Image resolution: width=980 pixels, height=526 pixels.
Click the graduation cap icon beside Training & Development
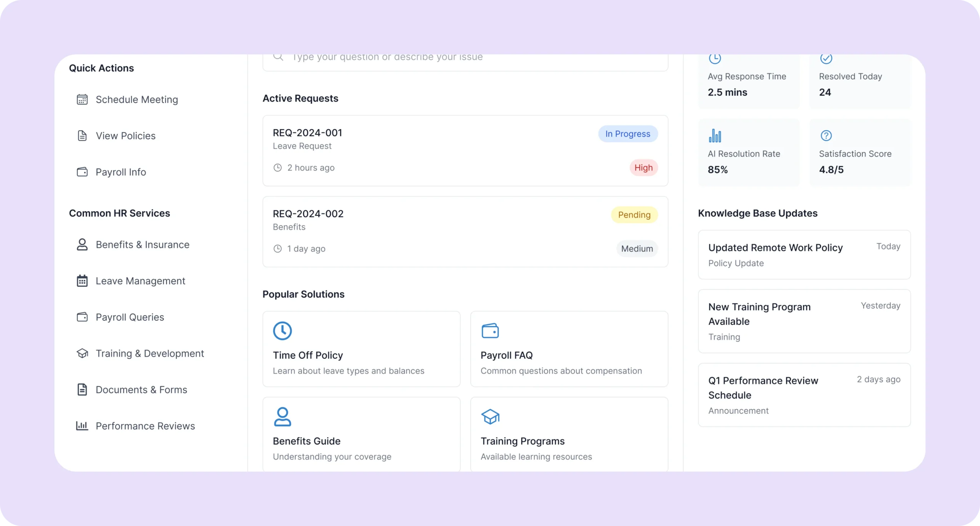coord(82,353)
